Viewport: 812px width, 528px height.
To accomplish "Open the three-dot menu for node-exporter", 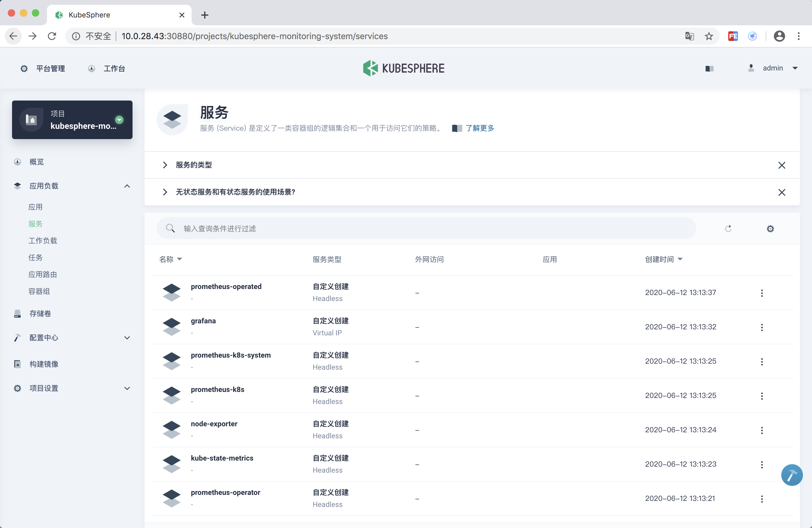I will click(x=761, y=430).
